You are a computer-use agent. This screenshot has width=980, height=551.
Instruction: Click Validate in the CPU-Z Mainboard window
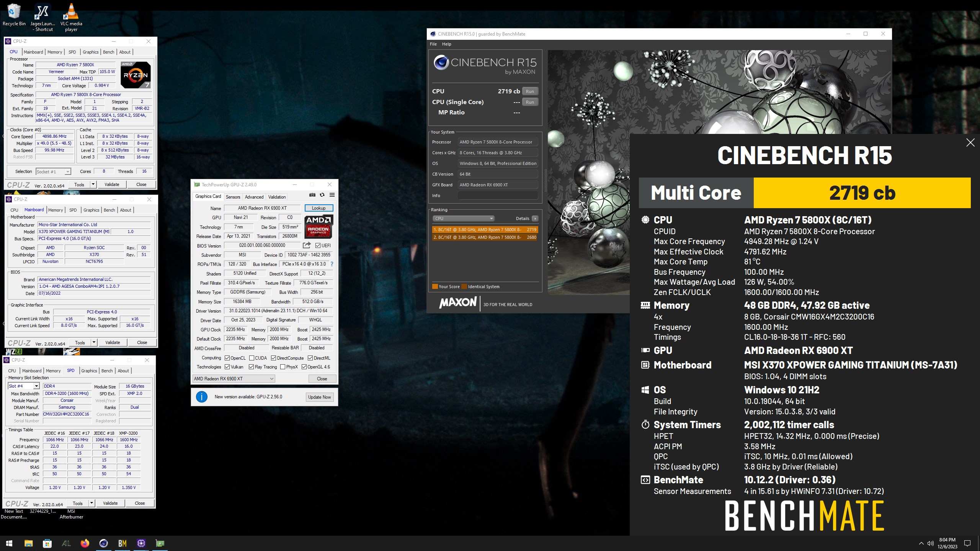tap(113, 342)
